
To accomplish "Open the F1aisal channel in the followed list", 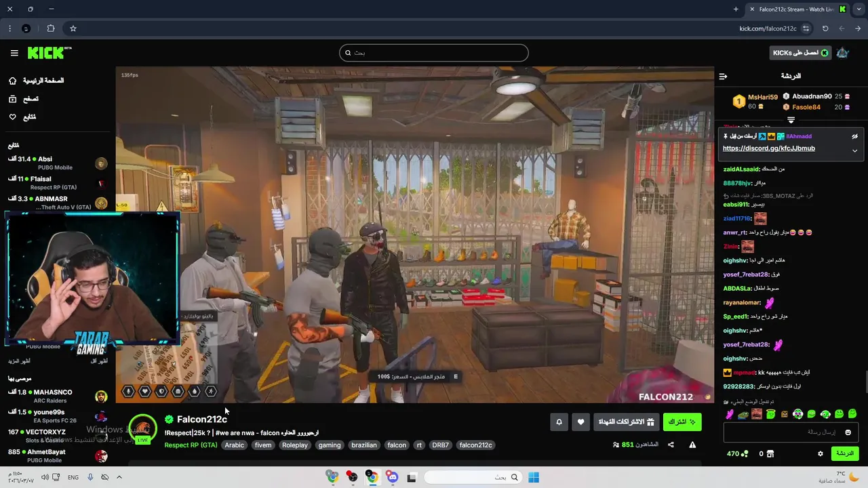I will tap(58, 183).
